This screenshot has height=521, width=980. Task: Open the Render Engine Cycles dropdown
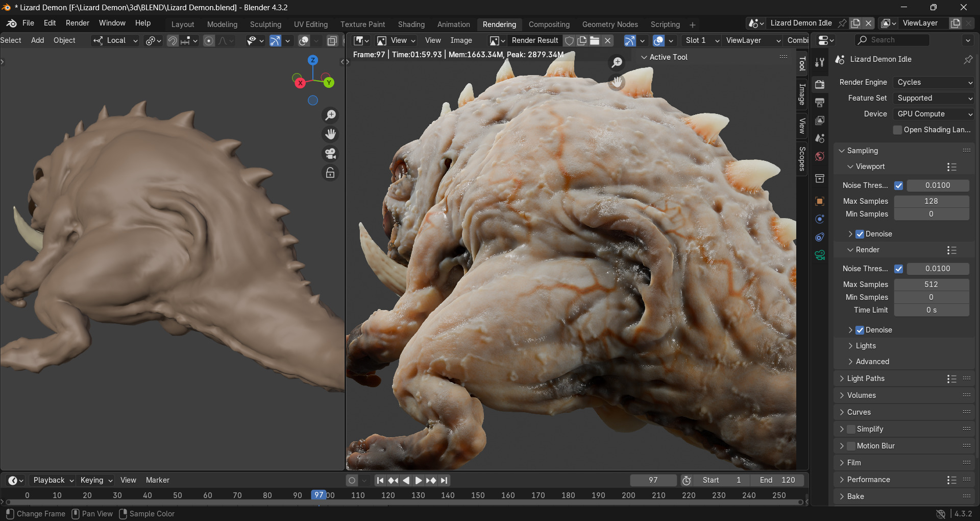[934, 82]
